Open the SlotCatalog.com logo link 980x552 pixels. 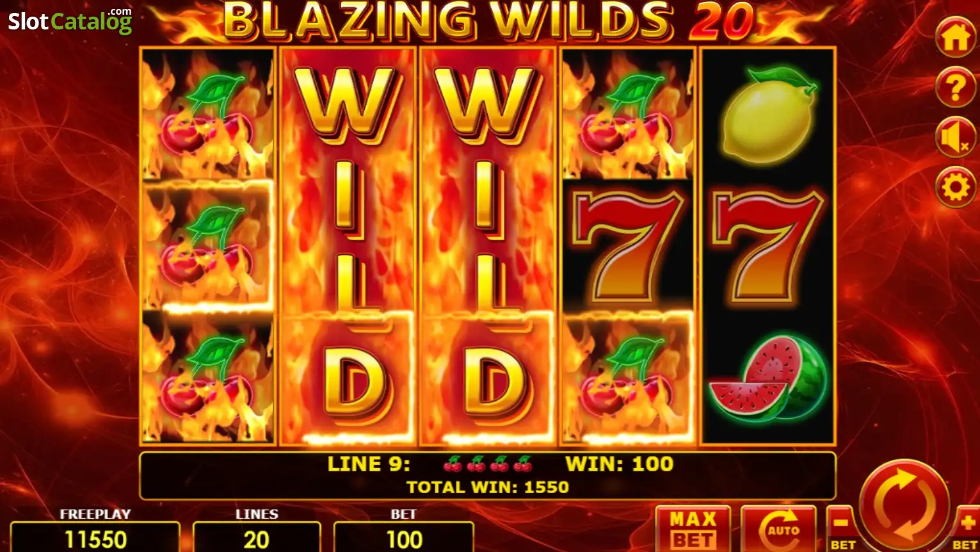(x=70, y=21)
